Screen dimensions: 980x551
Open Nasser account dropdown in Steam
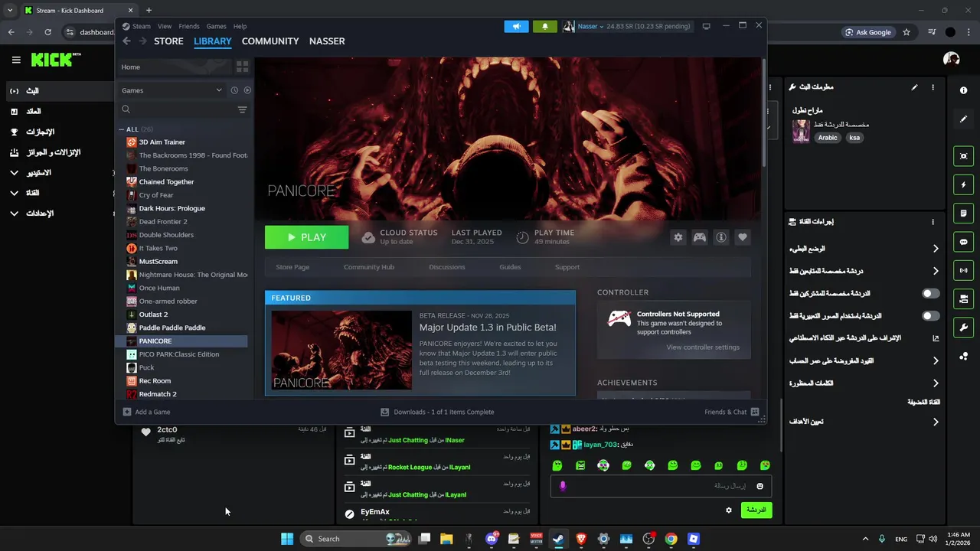click(590, 26)
